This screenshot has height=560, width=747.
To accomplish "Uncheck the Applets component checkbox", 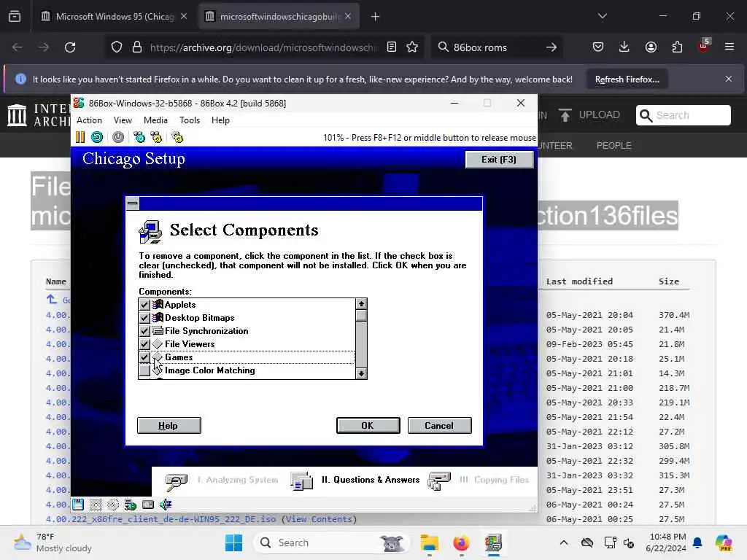I will tap(144, 304).
